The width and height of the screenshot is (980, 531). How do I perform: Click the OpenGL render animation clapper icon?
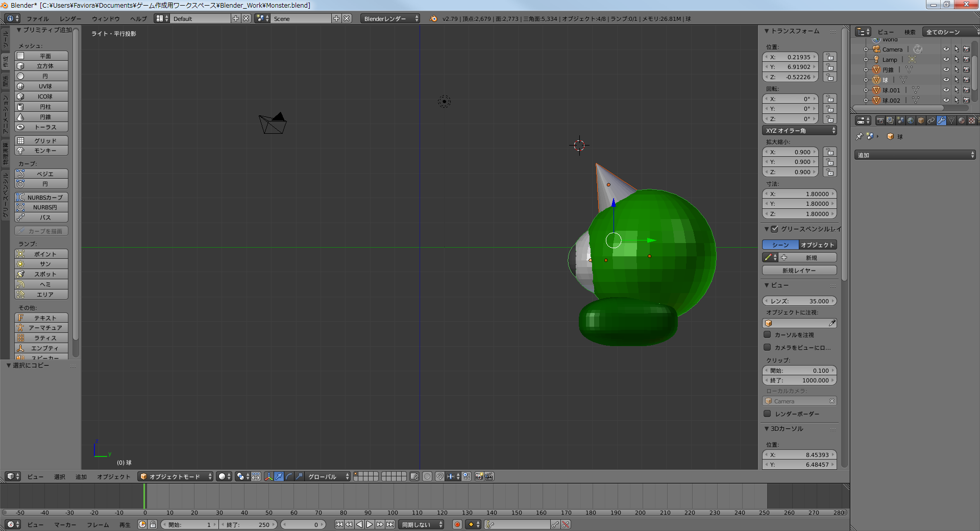[489, 476]
